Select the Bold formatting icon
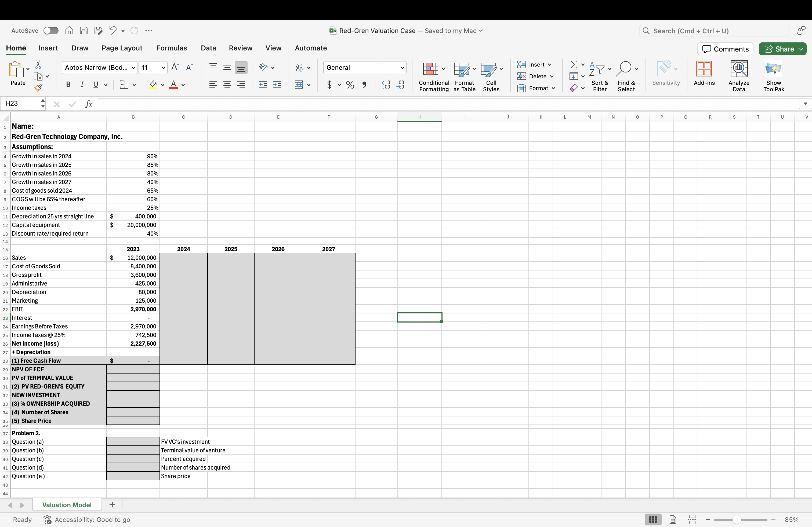Screen dimensions: 812x527 68,85
